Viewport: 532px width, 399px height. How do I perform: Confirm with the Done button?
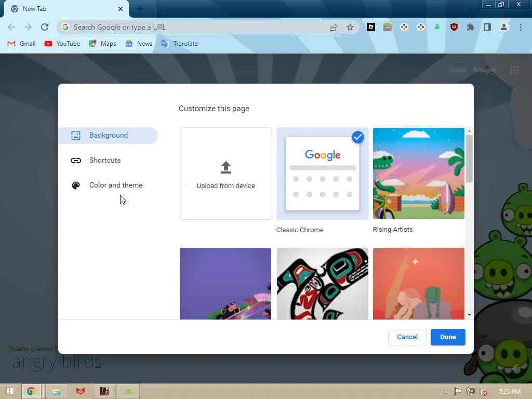[448, 337]
